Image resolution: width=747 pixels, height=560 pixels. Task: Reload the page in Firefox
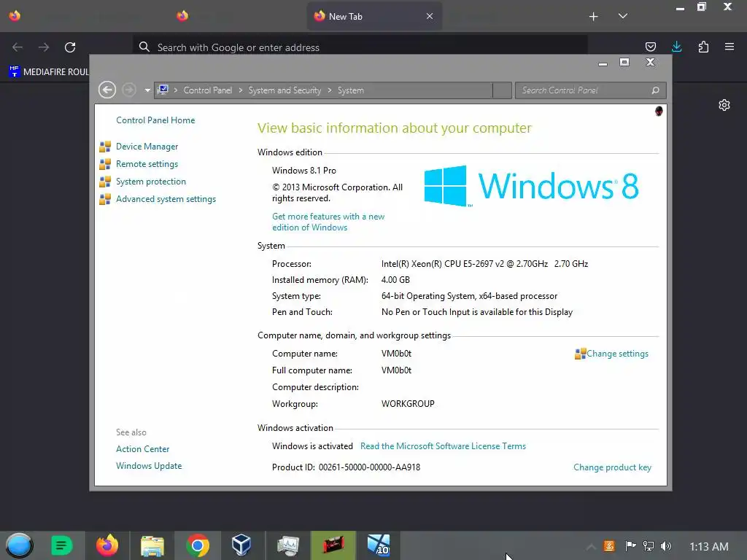[70, 47]
